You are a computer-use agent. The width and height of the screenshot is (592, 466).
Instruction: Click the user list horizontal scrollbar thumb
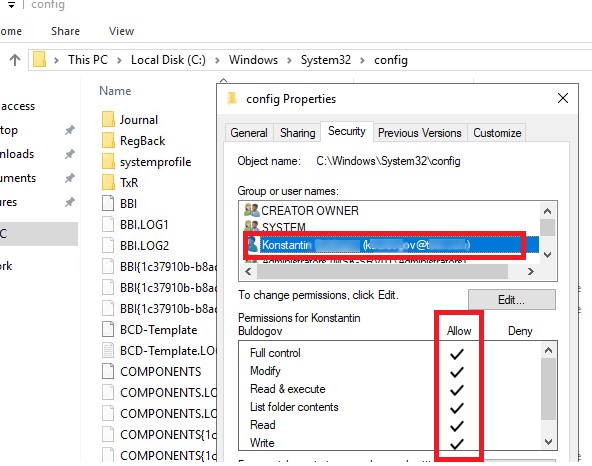382,271
